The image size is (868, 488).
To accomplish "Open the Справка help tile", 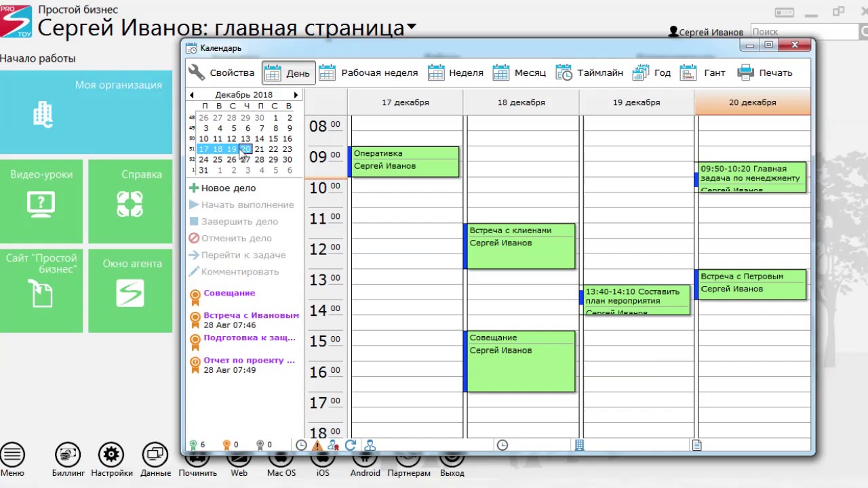I will pos(130,201).
